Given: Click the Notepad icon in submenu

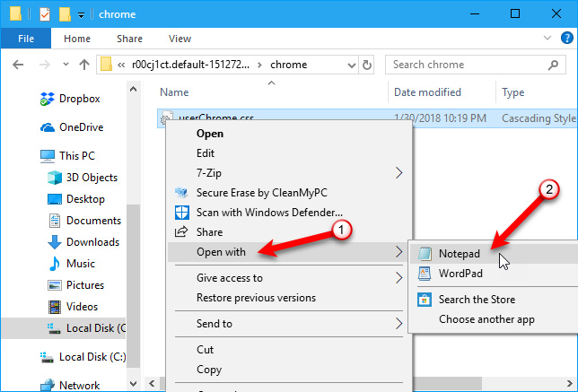Looking at the screenshot, I should click(422, 253).
